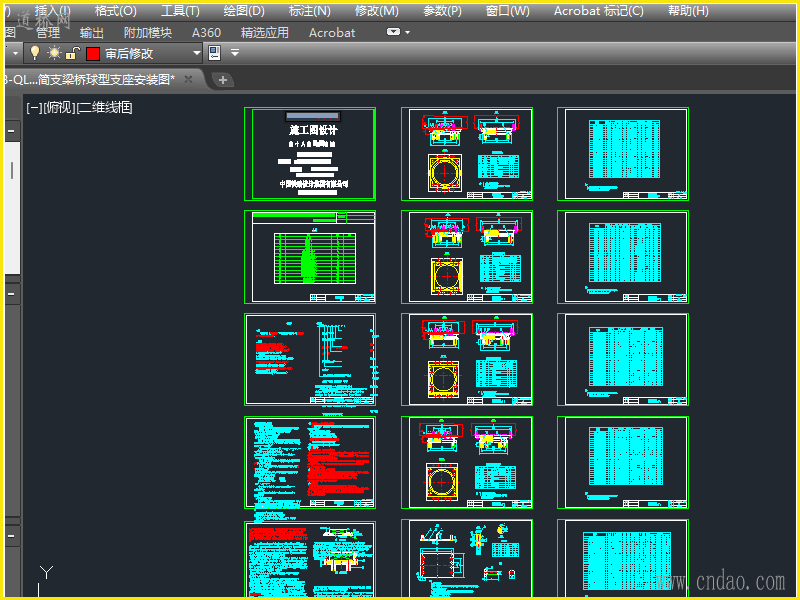Toggle the layer lock padlock icon

pos(73,53)
